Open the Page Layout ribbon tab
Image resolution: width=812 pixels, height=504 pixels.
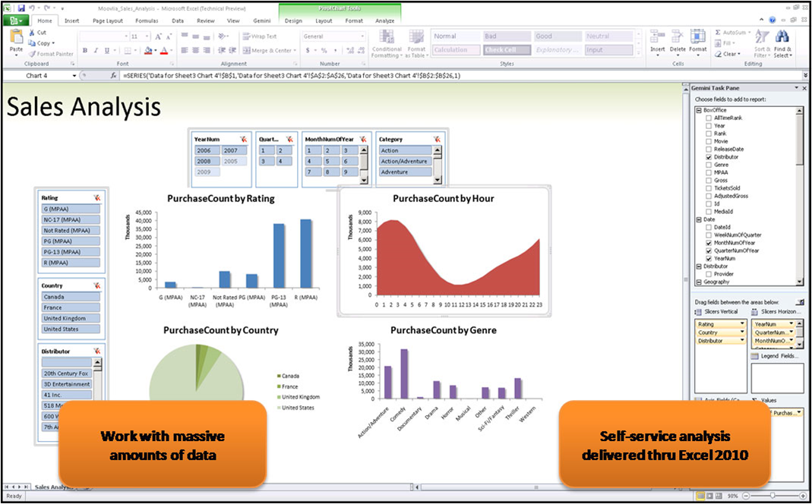pos(109,20)
